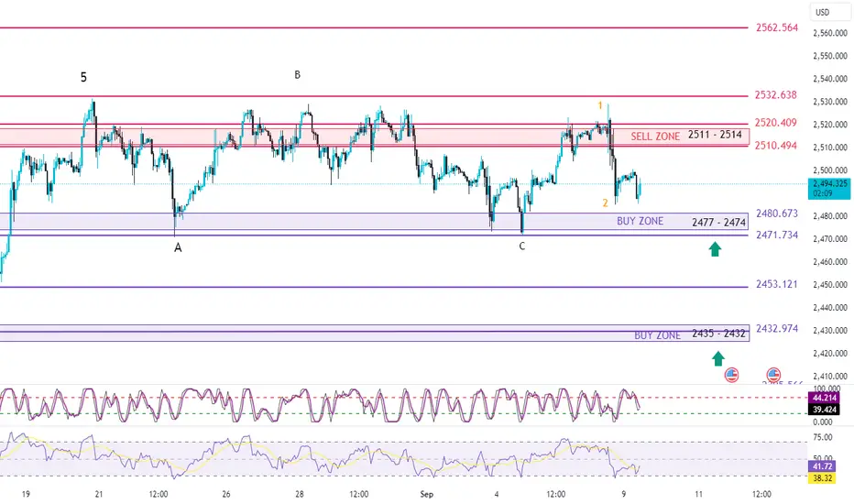Viewport: 854px width, 504px height.
Task: Select the orange wave label 2
Action: [605, 203]
